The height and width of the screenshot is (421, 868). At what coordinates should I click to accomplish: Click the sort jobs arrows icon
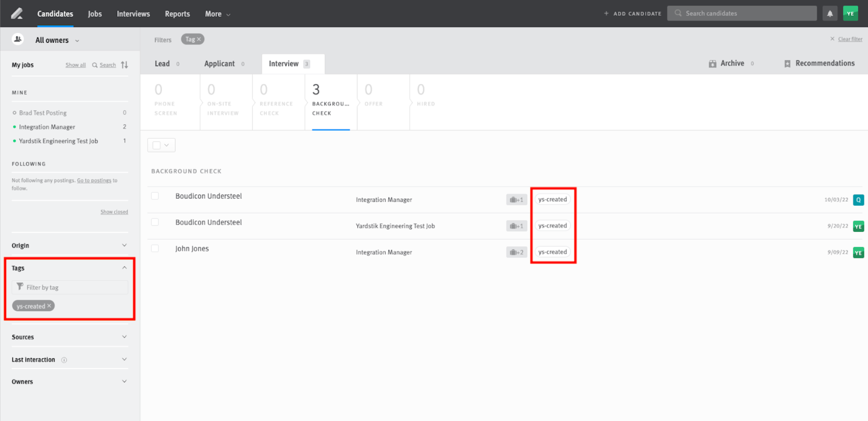[124, 65]
